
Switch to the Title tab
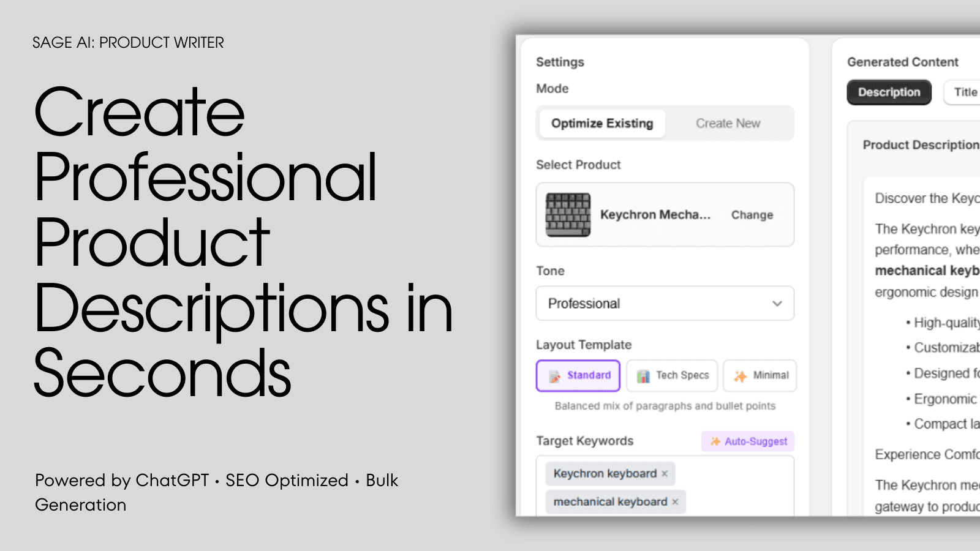click(x=965, y=92)
